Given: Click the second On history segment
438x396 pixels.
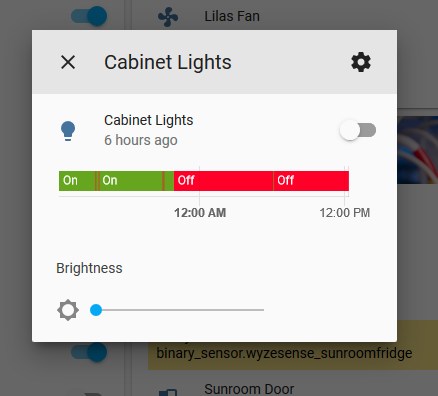Looking at the screenshot, I should 131,181.
